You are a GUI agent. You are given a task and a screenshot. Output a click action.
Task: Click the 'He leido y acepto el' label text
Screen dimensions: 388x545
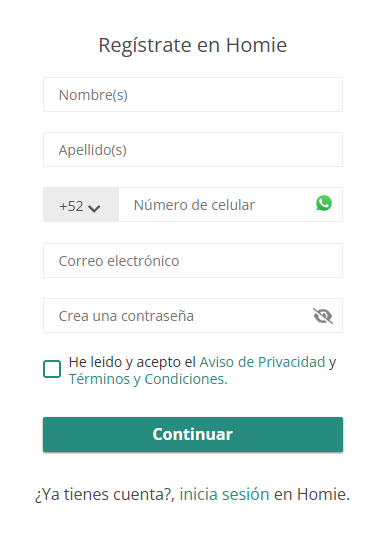132,362
